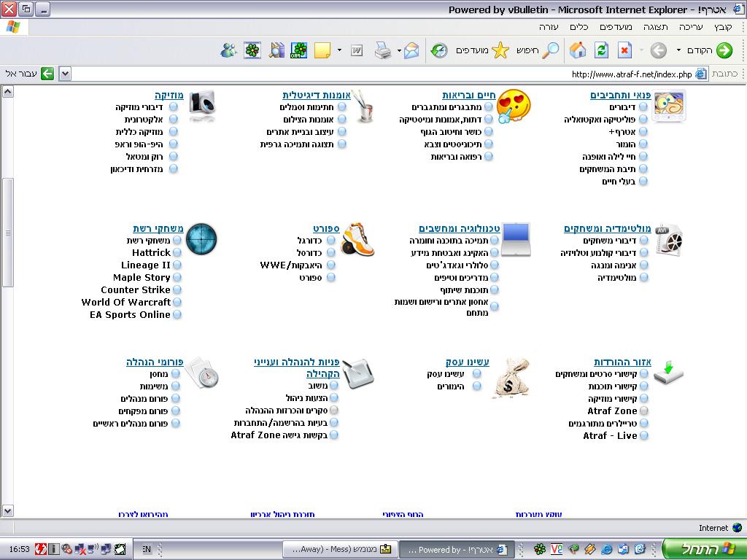Click the Mail envelope toolbar icon

pos(411,50)
